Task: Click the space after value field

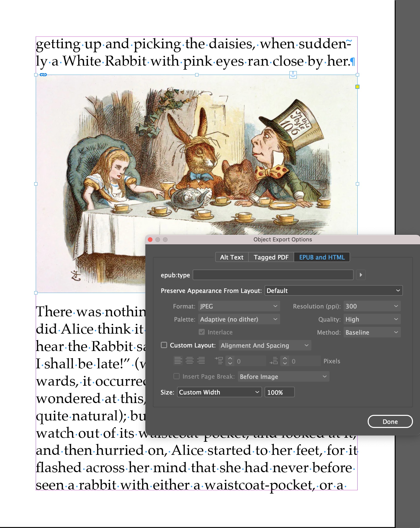Action: (x=305, y=361)
